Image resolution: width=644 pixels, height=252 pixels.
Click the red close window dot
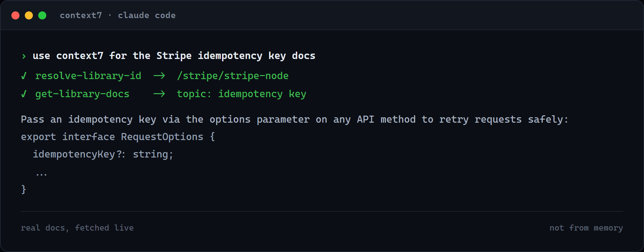(15, 15)
